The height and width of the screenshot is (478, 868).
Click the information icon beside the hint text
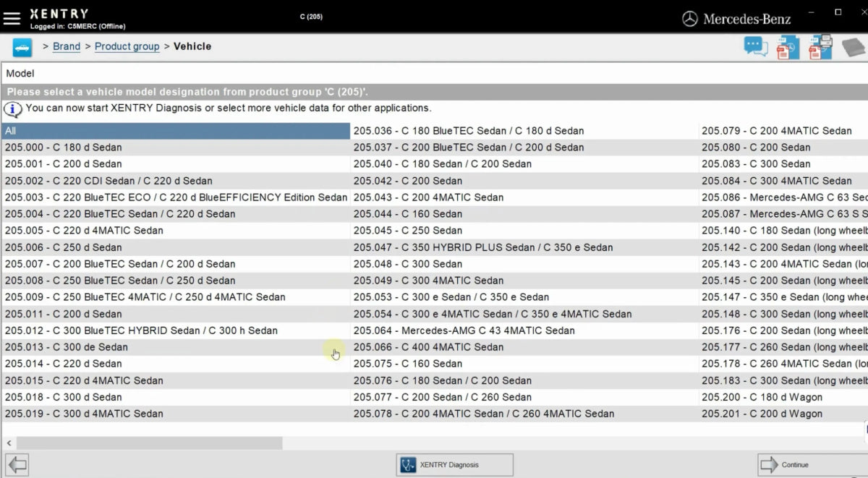click(x=12, y=108)
